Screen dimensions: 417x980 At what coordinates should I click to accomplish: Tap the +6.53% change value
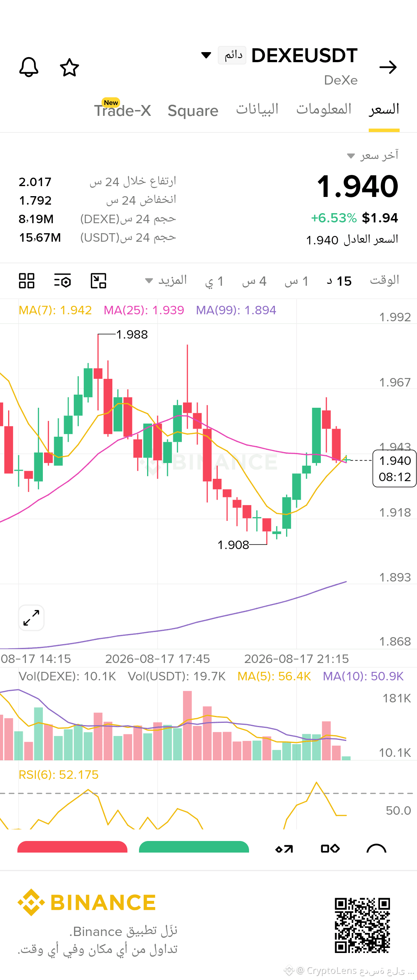tap(334, 218)
